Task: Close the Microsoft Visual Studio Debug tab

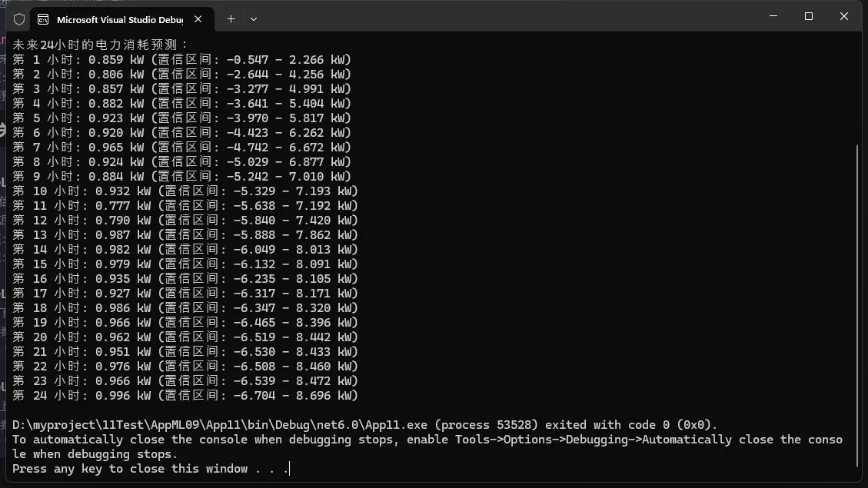Action: pyautogui.click(x=199, y=19)
